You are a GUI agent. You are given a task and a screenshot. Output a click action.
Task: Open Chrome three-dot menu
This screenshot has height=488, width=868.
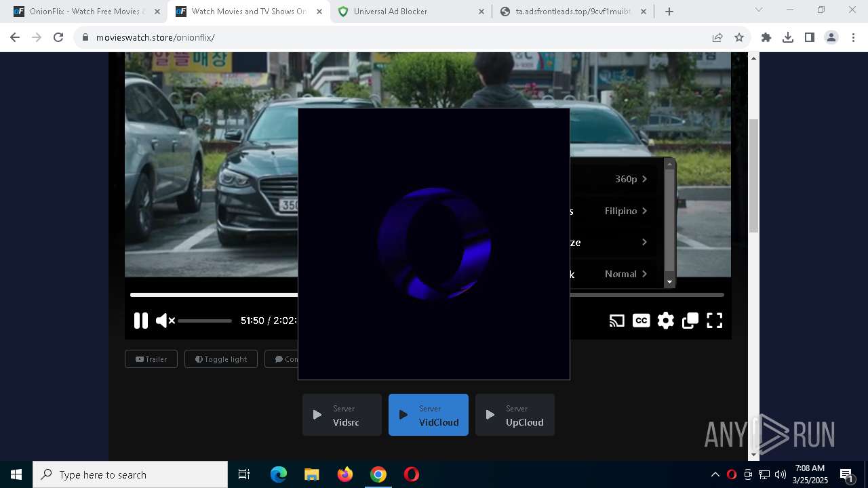click(853, 37)
